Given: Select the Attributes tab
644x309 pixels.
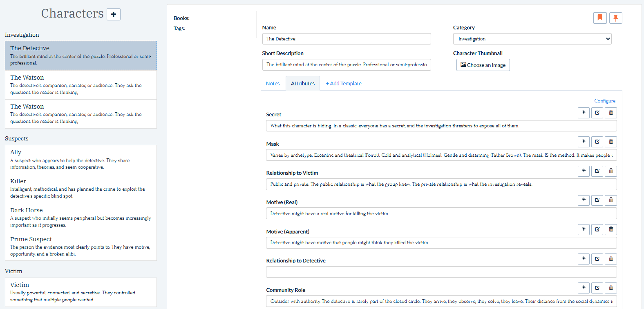Looking at the screenshot, I should point(303,83).
